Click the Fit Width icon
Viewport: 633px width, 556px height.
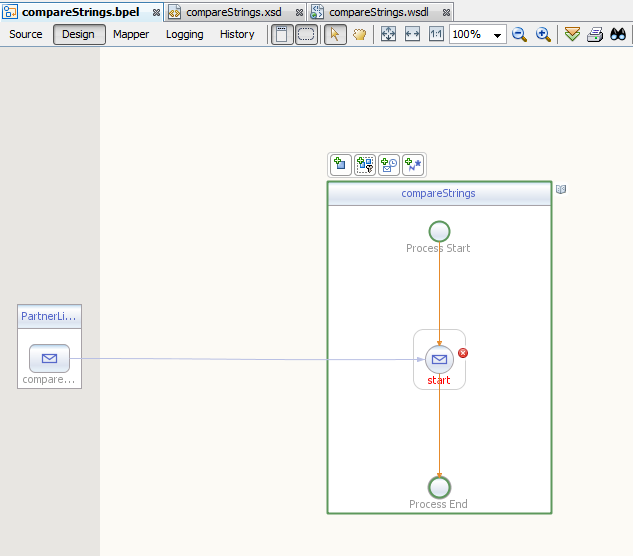(412, 34)
